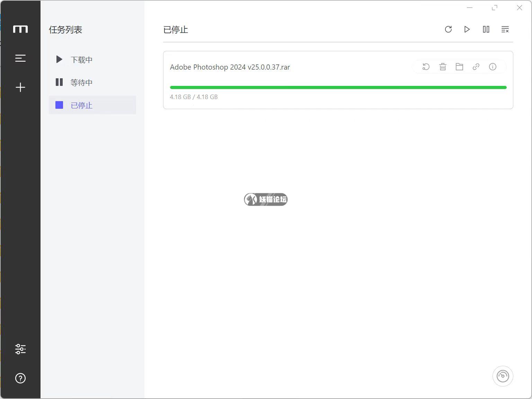532x399 pixels.
Task: Maximize the Motrix window
Action: coord(495,8)
